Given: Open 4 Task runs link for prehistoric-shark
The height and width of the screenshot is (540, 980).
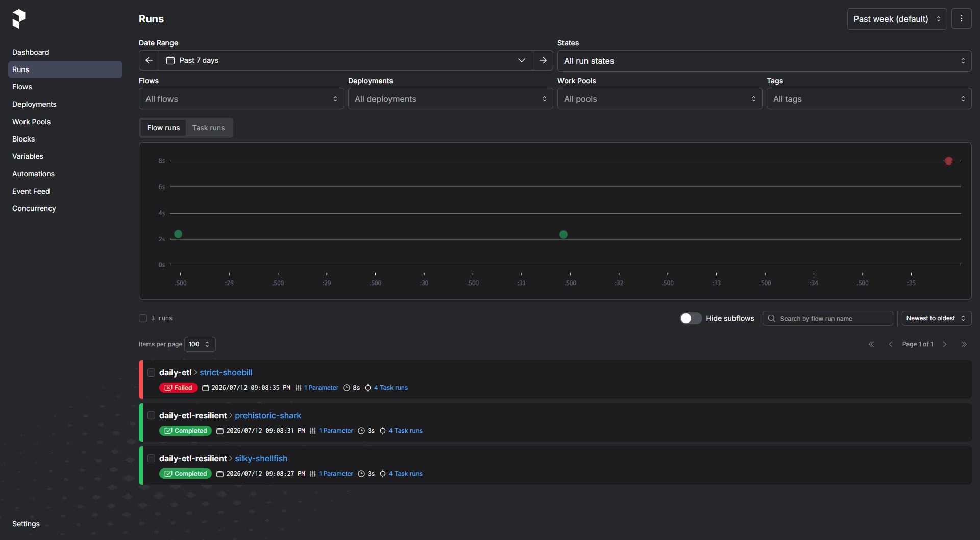Looking at the screenshot, I should point(406,431).
